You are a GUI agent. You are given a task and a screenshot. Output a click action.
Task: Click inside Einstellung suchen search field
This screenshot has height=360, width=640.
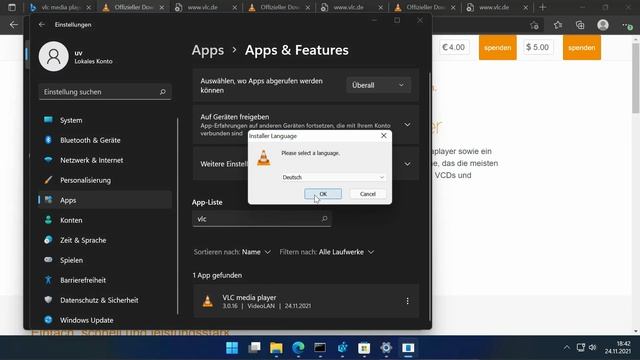[x=105, y=92]
